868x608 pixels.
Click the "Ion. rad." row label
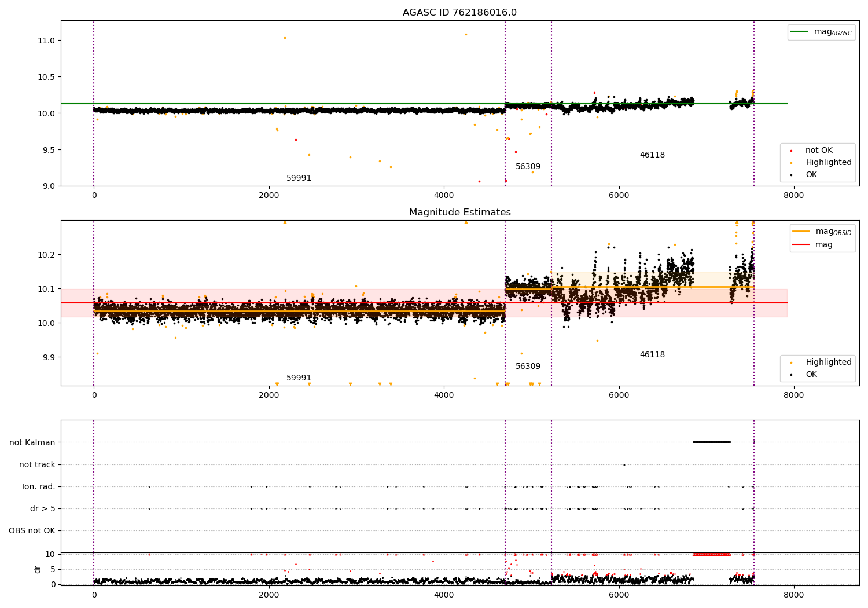[39, 487]
